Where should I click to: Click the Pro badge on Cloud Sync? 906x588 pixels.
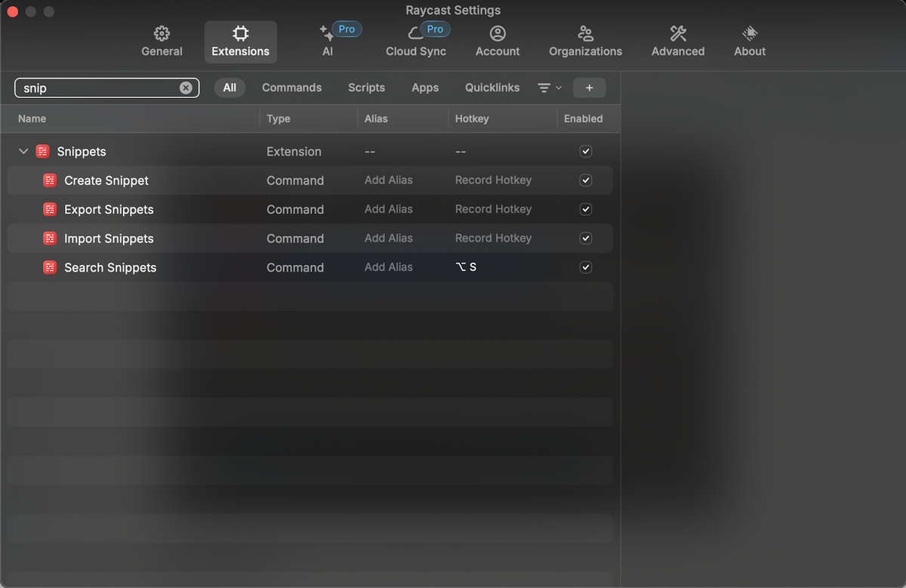tap(435, 29)
